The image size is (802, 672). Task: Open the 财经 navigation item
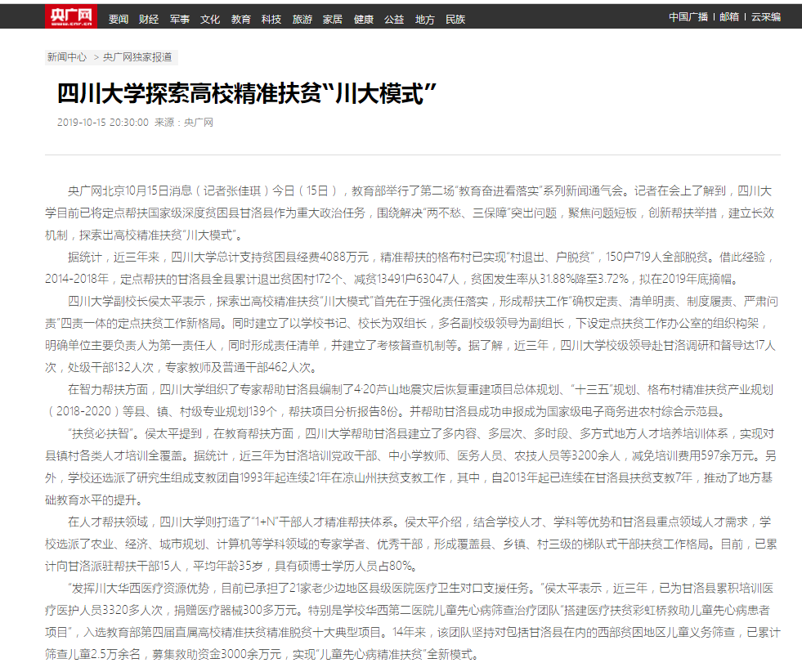[149, 20]
